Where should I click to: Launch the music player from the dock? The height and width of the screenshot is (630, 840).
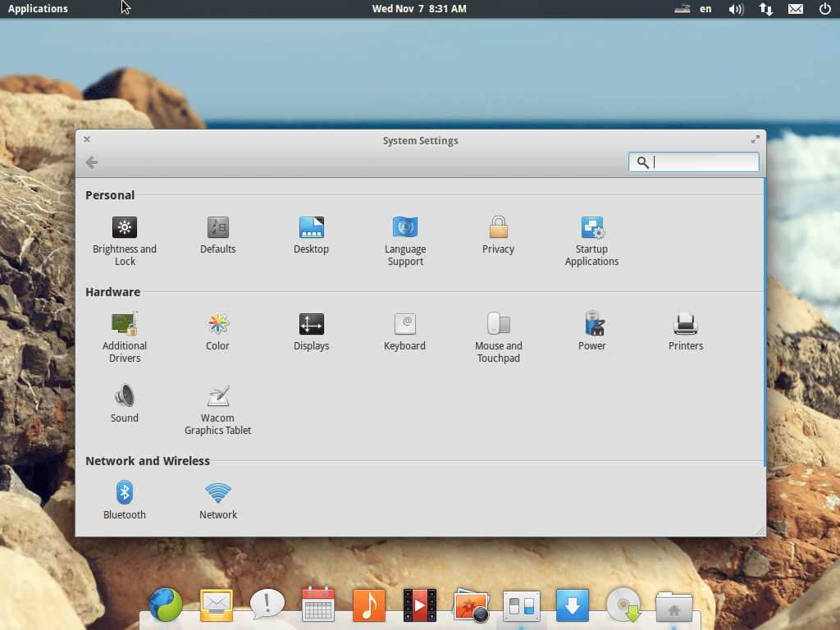[x=369, y=605]
